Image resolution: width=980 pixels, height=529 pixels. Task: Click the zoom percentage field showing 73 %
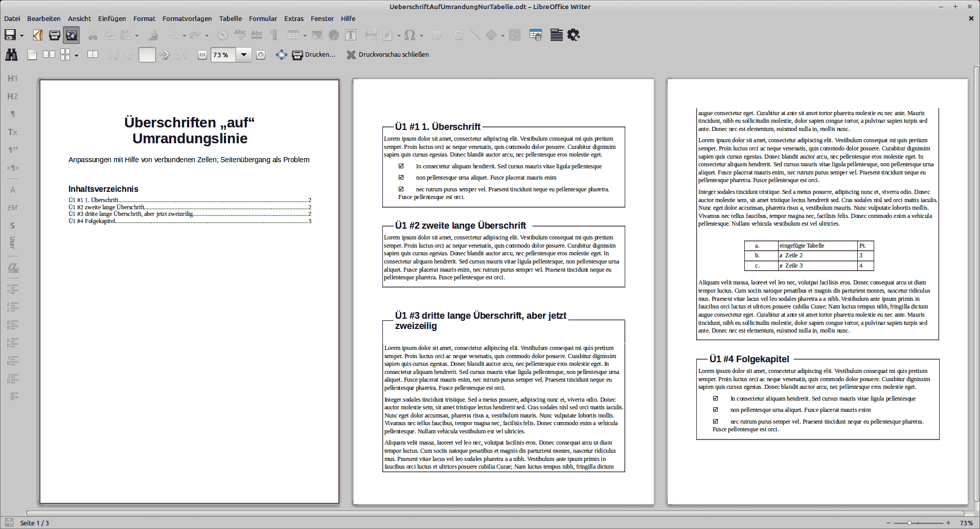[223, 55]
